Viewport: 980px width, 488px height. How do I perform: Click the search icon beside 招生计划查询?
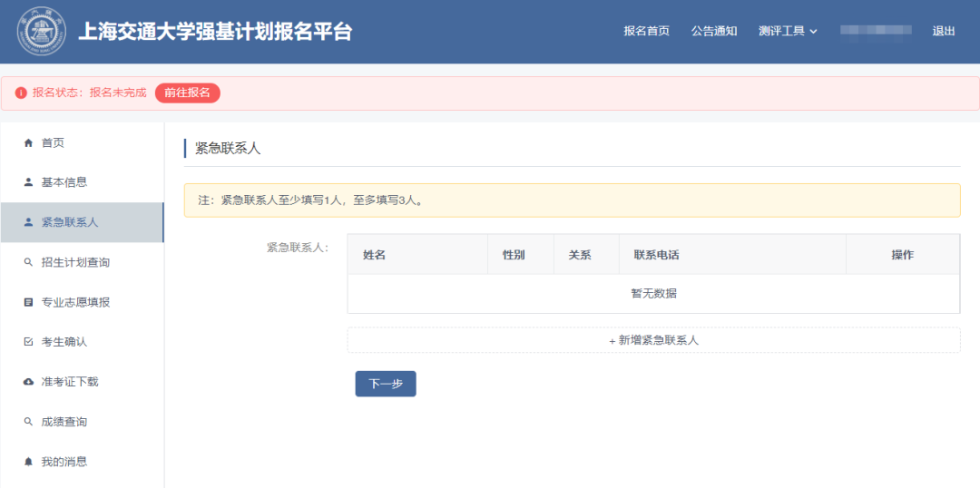tap(28, 262)
